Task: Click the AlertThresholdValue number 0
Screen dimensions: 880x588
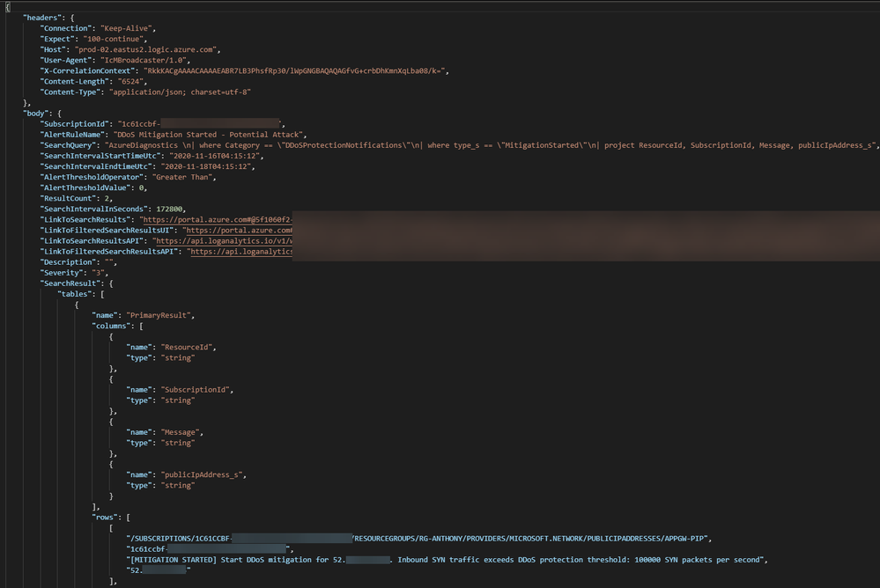Action: pyautogui.click(x=142, y=188)
